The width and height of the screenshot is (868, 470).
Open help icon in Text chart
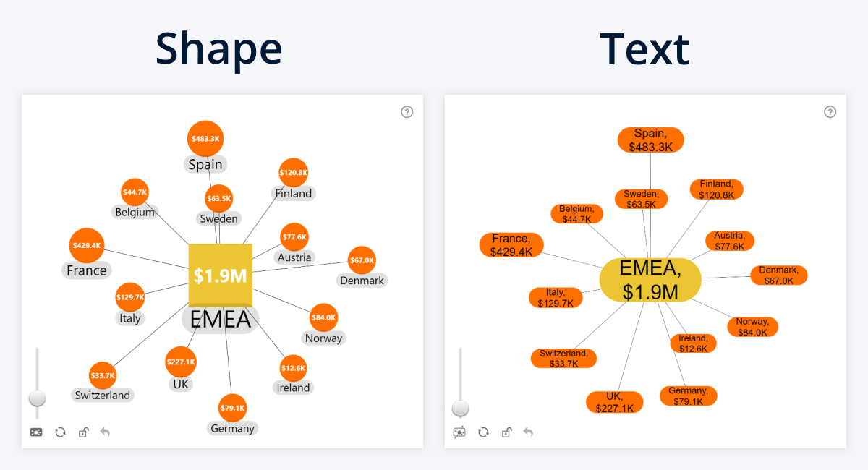[x=830, y=111]
